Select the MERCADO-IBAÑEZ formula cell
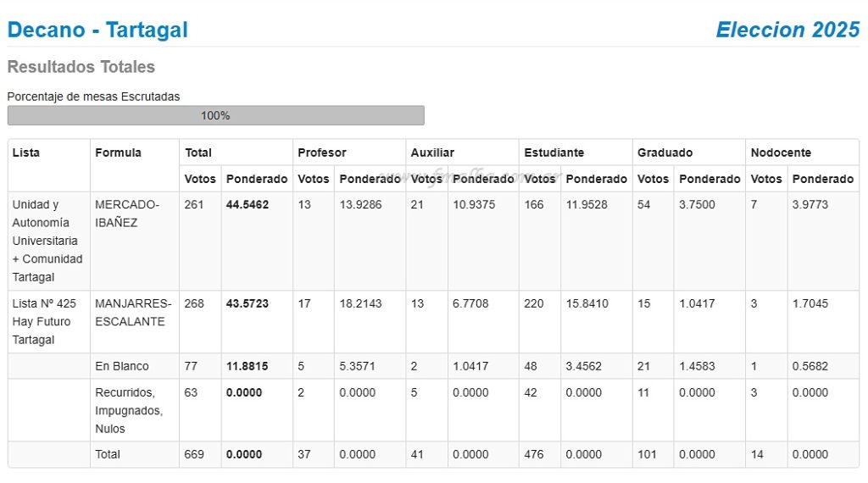868x483 pixels. pyautogui.click(x=127, y=214)
